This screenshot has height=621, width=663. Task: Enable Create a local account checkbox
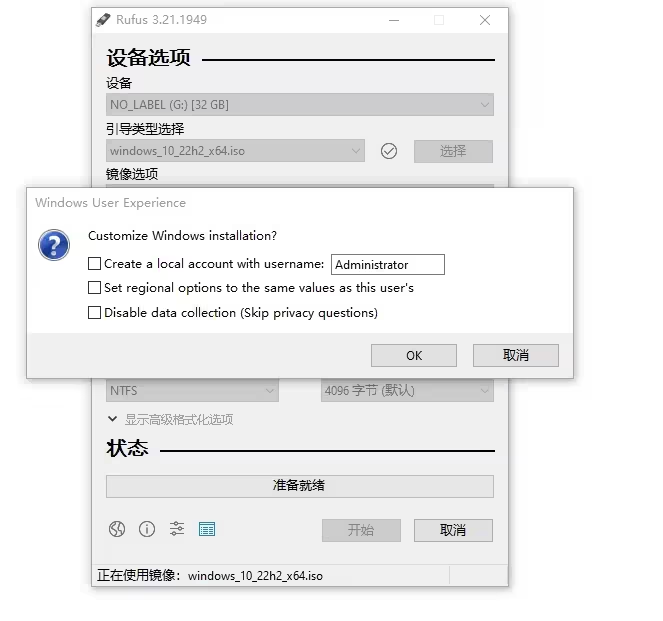[94, 264]
